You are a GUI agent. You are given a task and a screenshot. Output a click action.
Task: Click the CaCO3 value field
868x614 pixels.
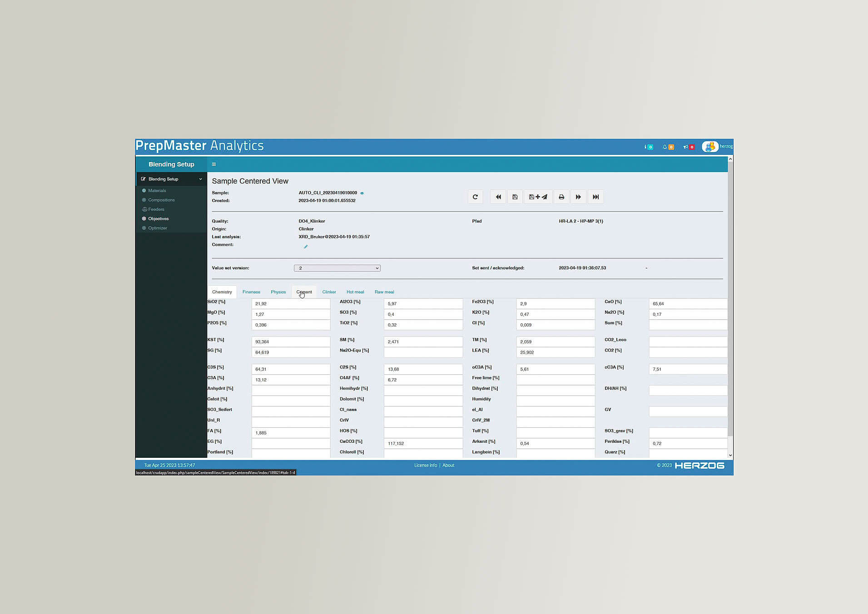click(423, 443)
